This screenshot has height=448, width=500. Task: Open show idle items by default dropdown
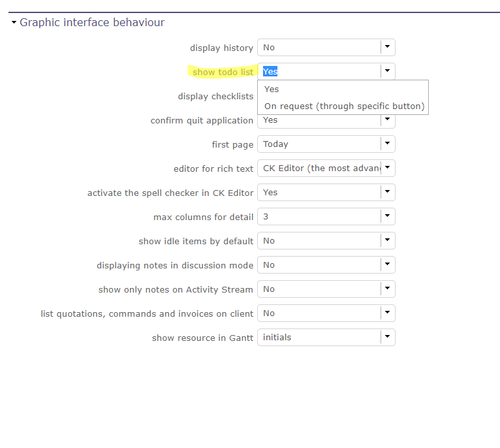[387, 240]
